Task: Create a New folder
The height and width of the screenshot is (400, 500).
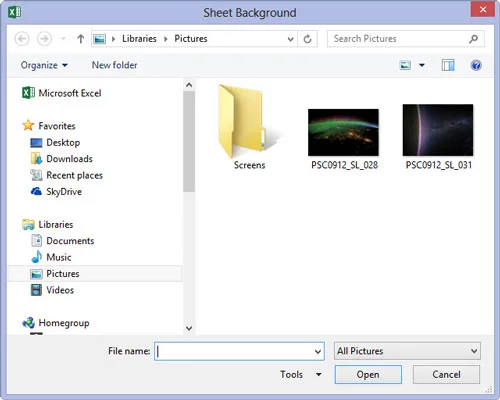Action: coord(114,65)
